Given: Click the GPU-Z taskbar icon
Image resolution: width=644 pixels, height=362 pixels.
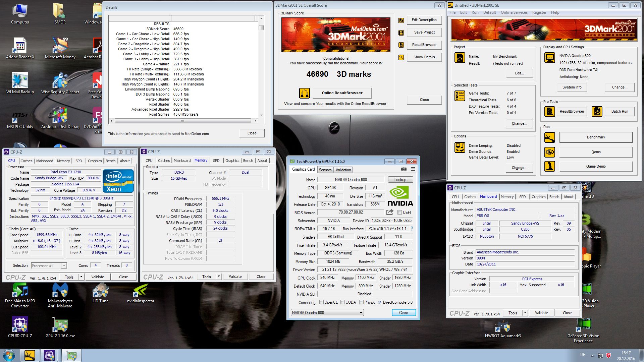Looking at the screenshot, I should point(71,355).
